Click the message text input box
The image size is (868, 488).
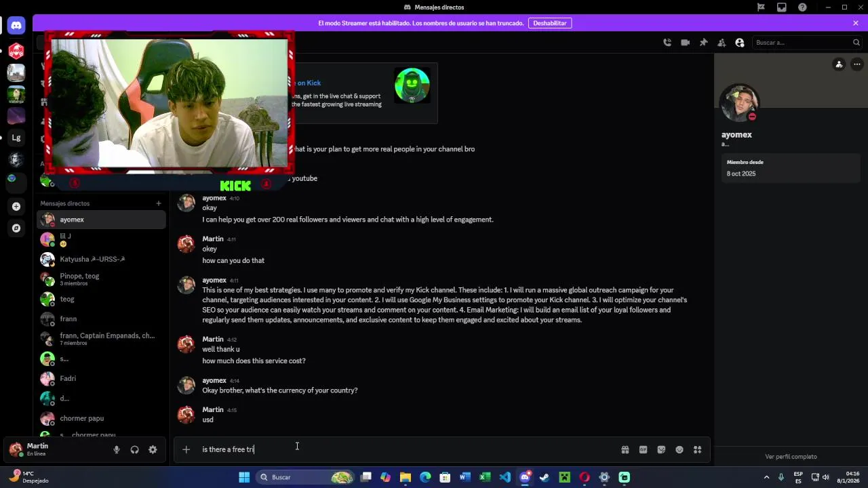pyautogui.click(x=407, y=449)
